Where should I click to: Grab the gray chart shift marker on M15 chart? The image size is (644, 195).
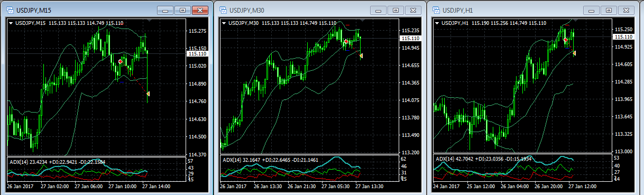click(x=149, y=21)
